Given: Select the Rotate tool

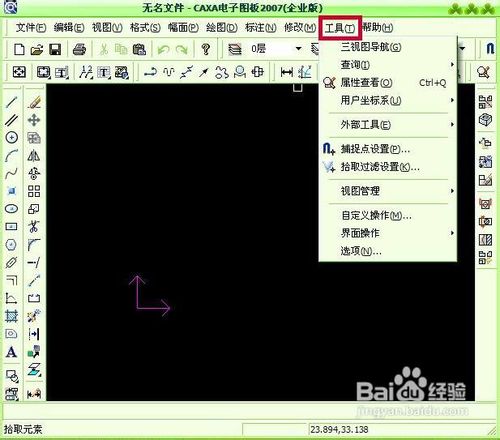Looking at the screenshot, I should tap(34, 173).
